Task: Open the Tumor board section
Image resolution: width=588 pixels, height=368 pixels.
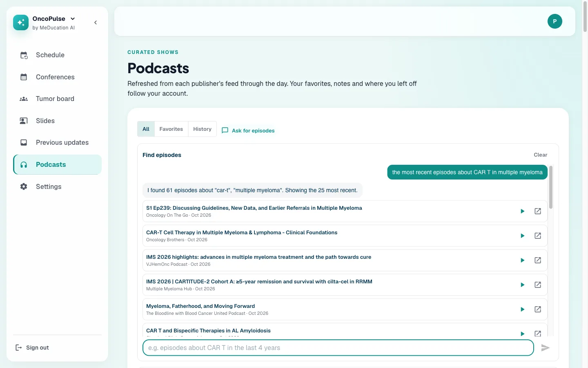Action: [57, 99]
